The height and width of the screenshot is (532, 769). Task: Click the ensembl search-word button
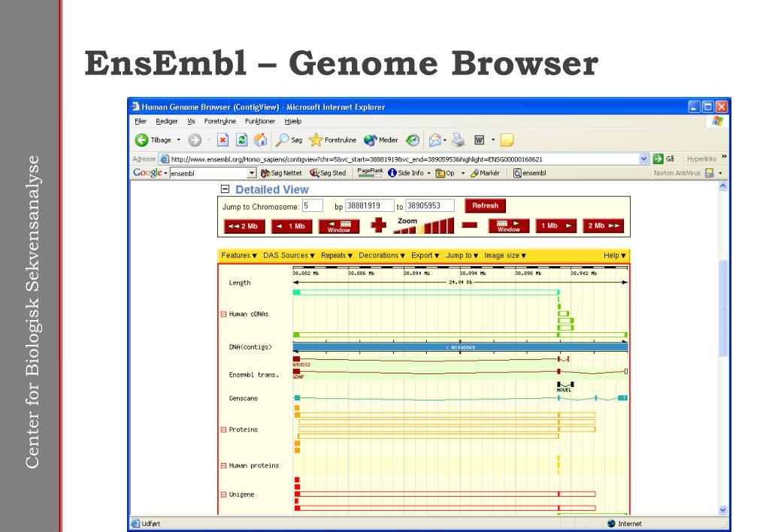coord(529,173)
